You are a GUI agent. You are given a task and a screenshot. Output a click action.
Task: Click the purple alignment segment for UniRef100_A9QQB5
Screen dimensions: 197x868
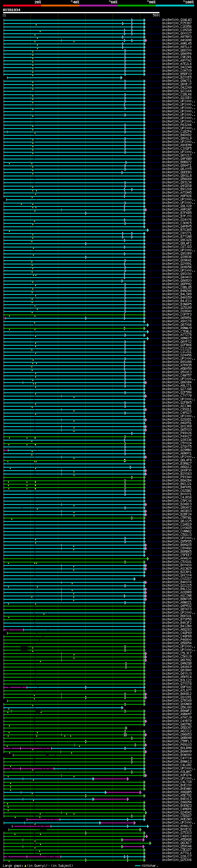pyautogui.click(x=123, y=793)
